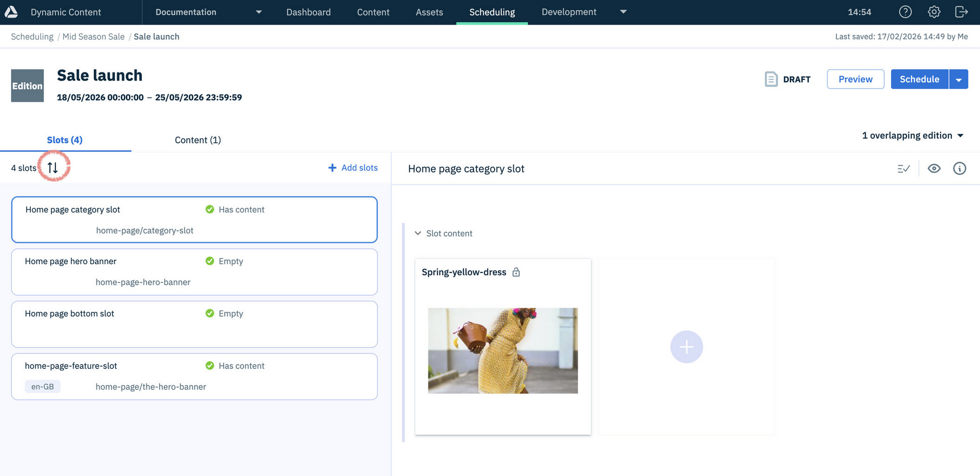
Task: Open the 1 overlapping edition dropdown
Action: coord(912,135)
